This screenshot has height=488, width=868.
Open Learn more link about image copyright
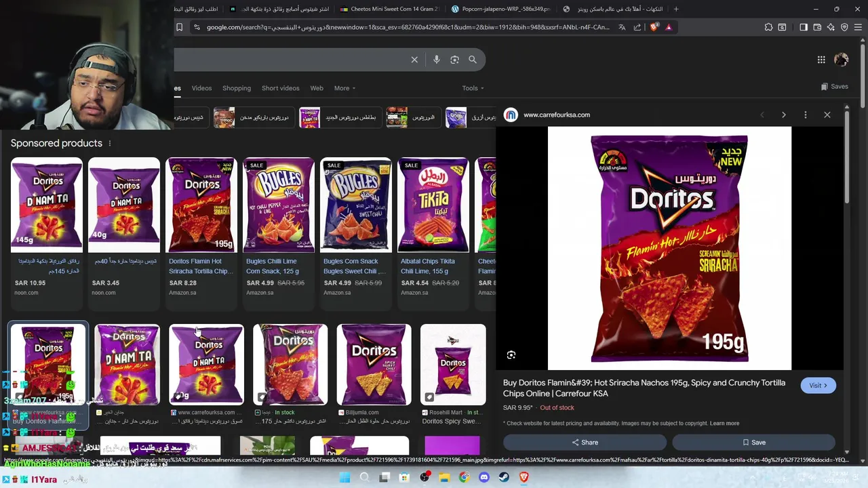(x=724, y=424)
